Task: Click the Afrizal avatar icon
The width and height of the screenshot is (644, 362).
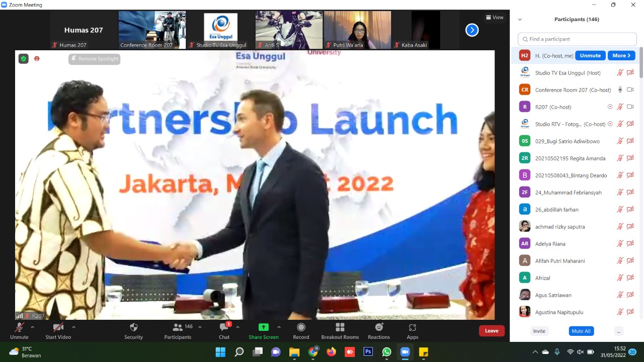Action: point(525,278)
